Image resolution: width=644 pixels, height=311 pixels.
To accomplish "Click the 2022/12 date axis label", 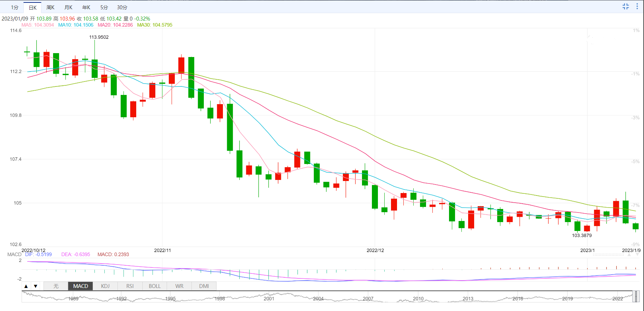I will (375, 250).
